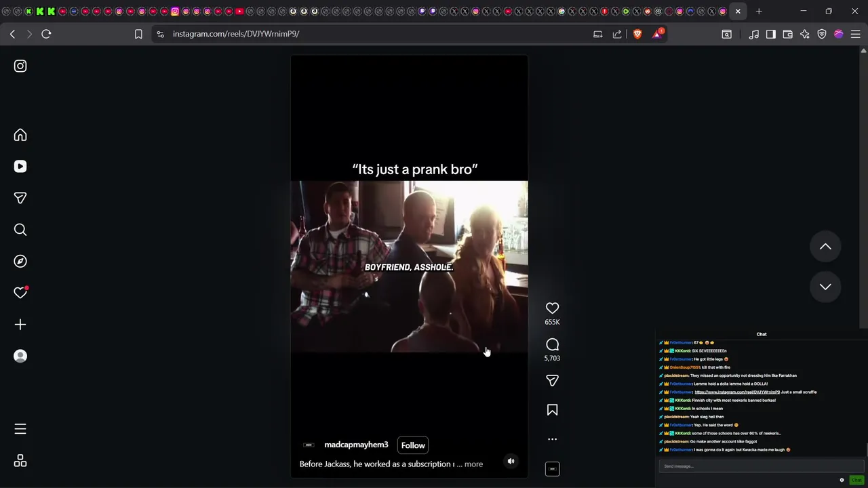
Task: Follow madcapmayhem3
Action: coord(413,445)
